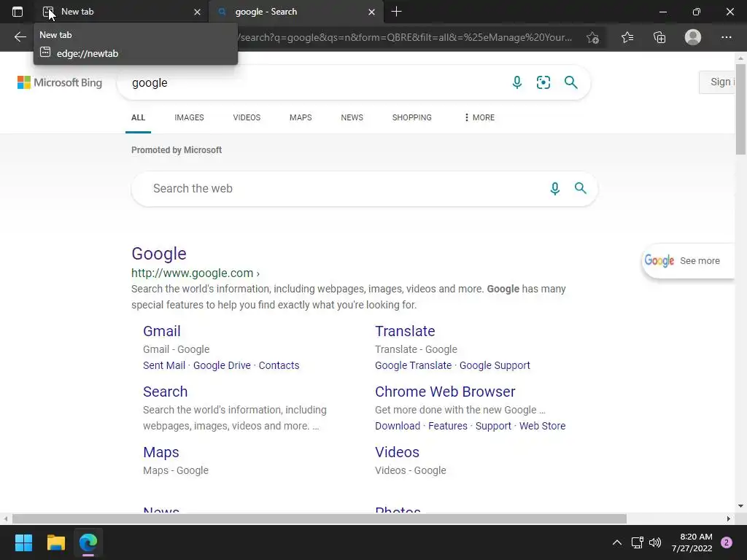
Task: Select the VIDEOS results tab
Action: [247, 117]
